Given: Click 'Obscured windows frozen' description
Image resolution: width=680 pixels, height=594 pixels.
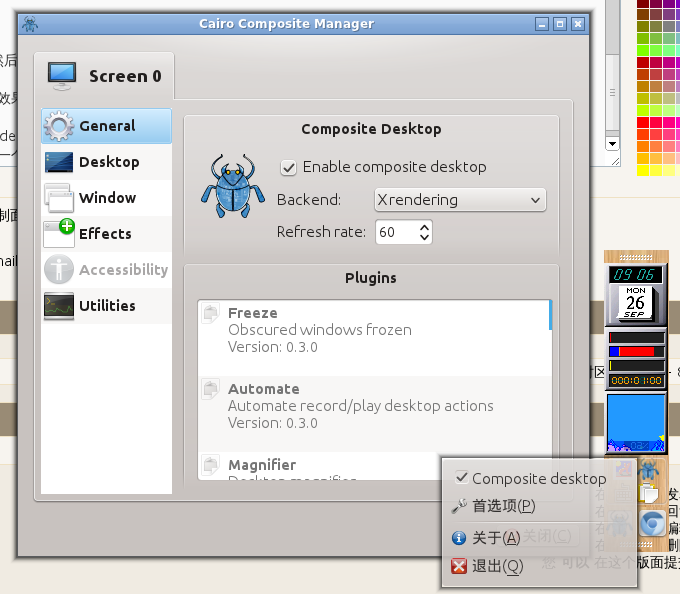Looking at the screenshot, I should [x=320, y=330].
